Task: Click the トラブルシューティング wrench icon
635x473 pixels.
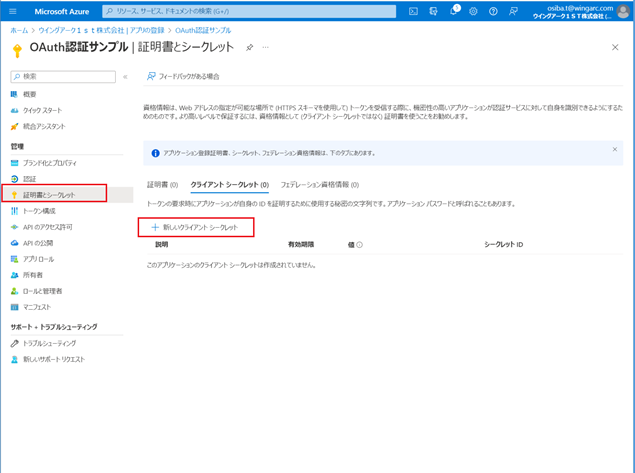Action: pos(14,343)
